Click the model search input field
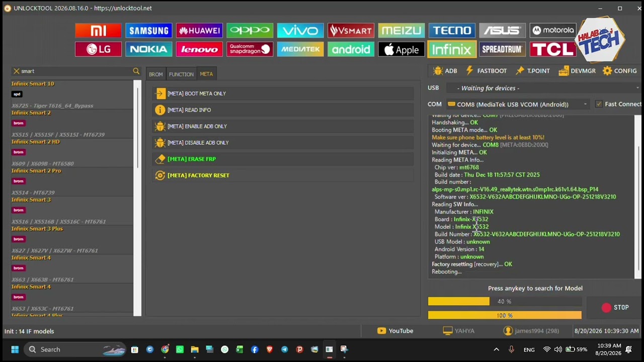The height and width of the screenshot is (362, 644). coord(75,71)
